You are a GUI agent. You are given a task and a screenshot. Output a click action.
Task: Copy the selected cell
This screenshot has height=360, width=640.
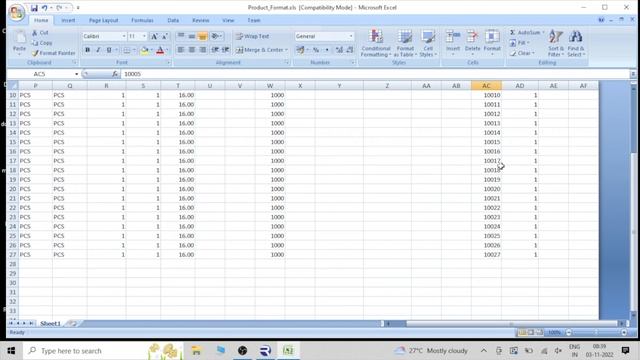pos(42,43)
